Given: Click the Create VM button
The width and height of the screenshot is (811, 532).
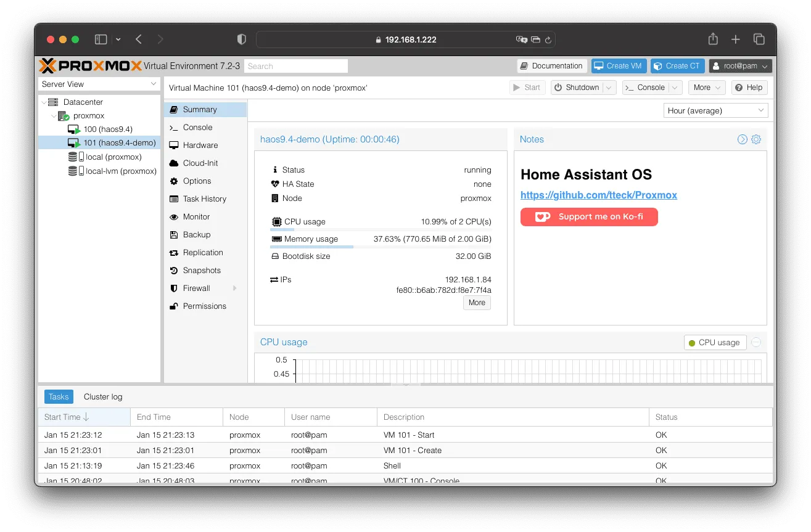Looking at the screenshot, I should point(619,66).
